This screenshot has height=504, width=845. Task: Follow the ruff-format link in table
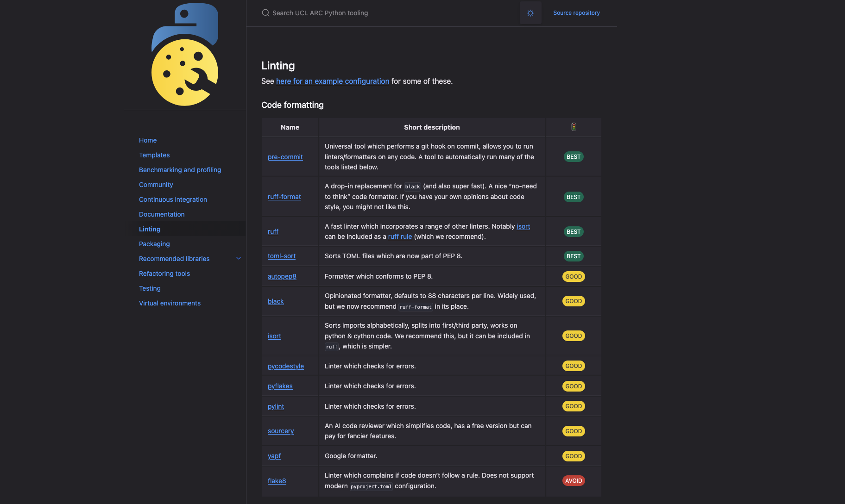(x=284, y=197)
